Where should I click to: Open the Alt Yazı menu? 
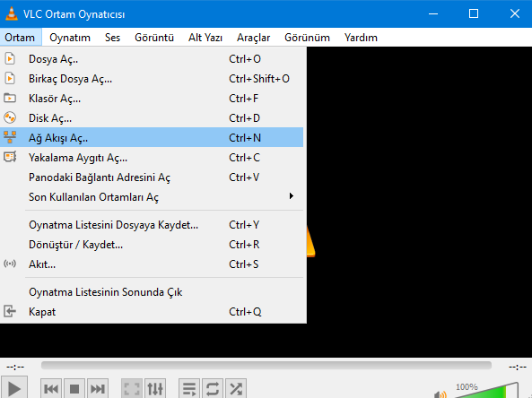[x=205, y=38]
